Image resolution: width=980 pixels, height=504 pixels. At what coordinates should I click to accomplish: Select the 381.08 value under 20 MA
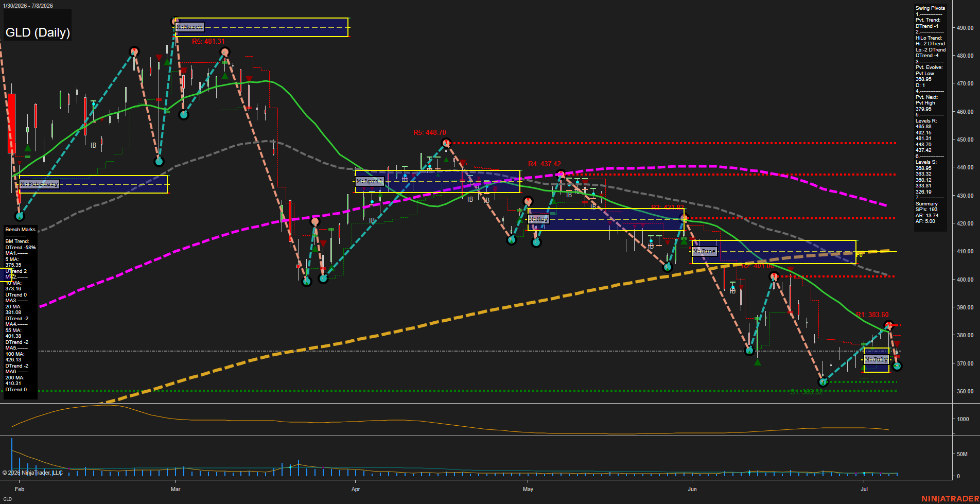click(13, 312)
